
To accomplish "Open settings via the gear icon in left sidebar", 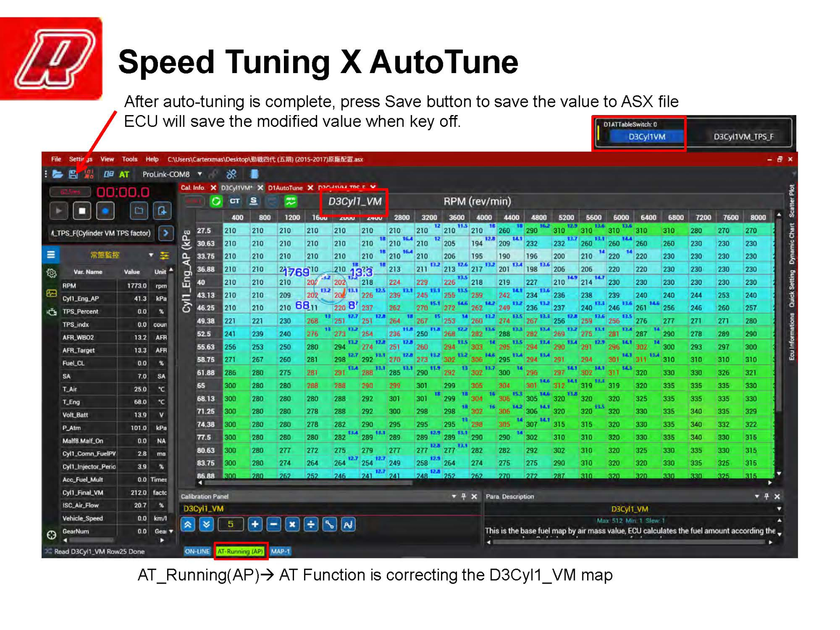I will (51, 273).
